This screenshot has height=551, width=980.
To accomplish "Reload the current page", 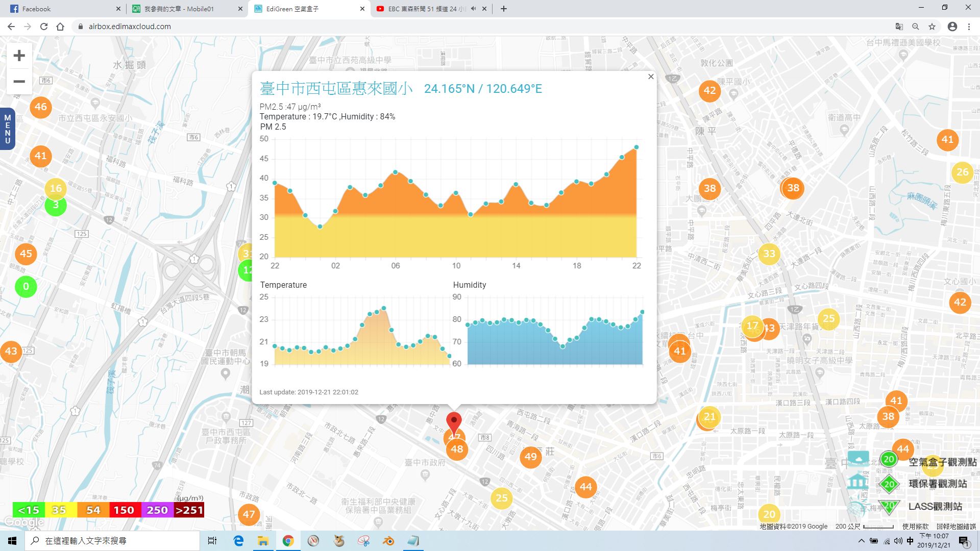I will coord(44,27).
